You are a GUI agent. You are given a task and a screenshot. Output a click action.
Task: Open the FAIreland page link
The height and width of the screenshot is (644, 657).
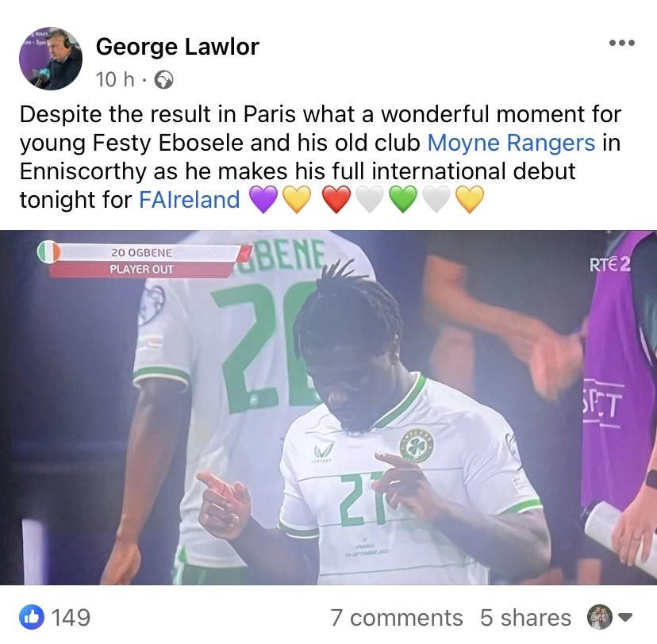click(190, 199)
